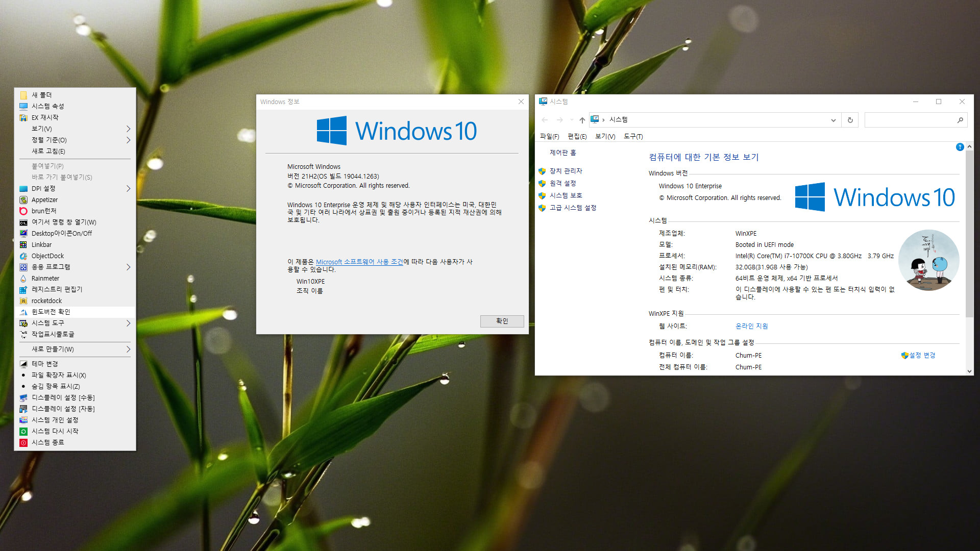Click the 시스템 개인 설정 icon
Image resolution: width=980 pixels, height=551 pixels.
[x=23, y=420]
